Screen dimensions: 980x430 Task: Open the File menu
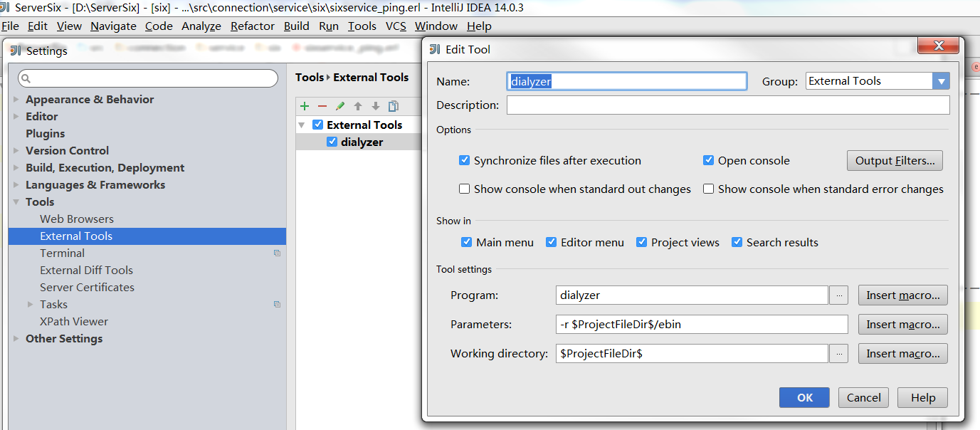pos(11,26)
